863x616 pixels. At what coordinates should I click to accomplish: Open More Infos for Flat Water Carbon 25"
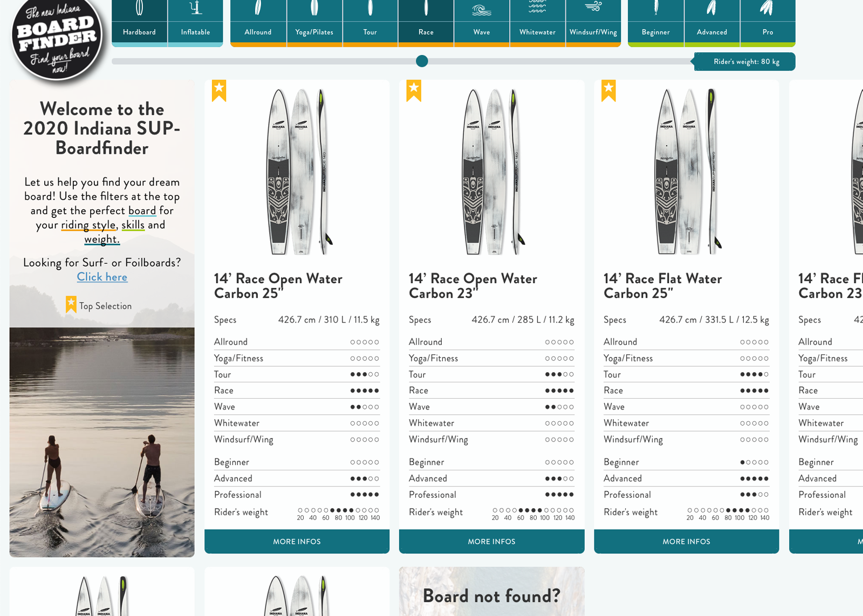pos(686,541)
